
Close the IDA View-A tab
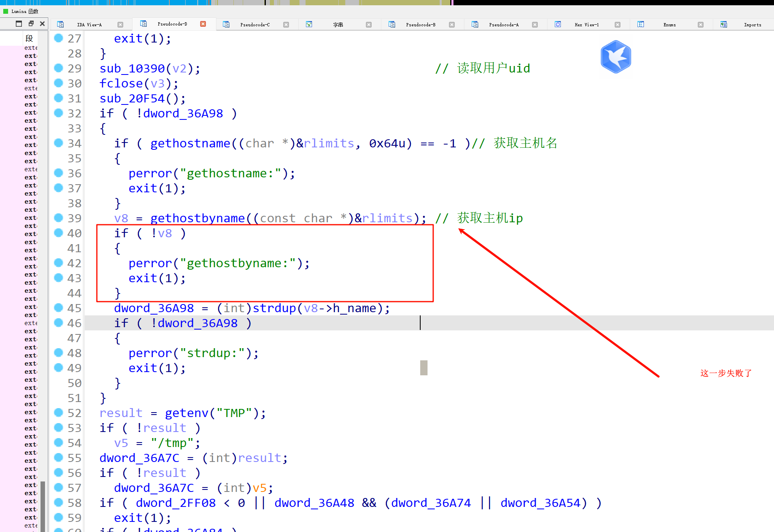pyautogui.click(x=120, y=25)
